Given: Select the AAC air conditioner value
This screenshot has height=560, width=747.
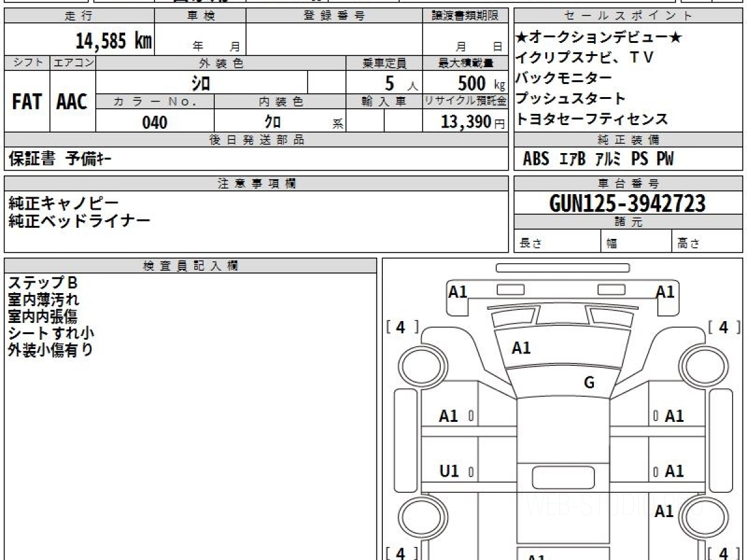Looking at the screenshot, I should click(x=73, y=103).
